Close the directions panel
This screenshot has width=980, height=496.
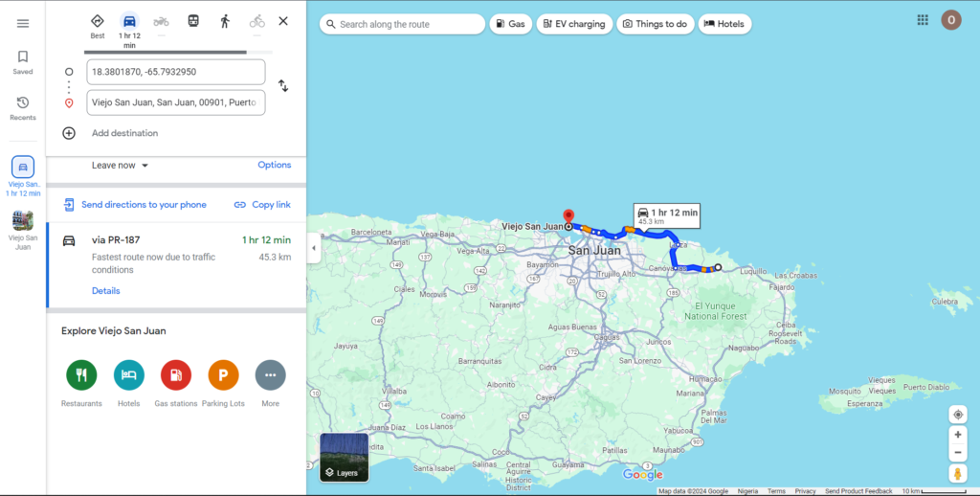click(283, 21)
